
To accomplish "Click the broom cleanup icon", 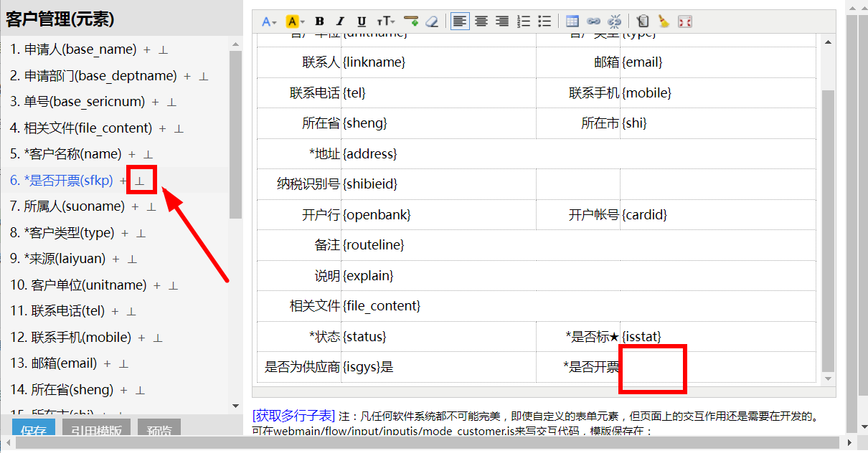I will 664,22.
